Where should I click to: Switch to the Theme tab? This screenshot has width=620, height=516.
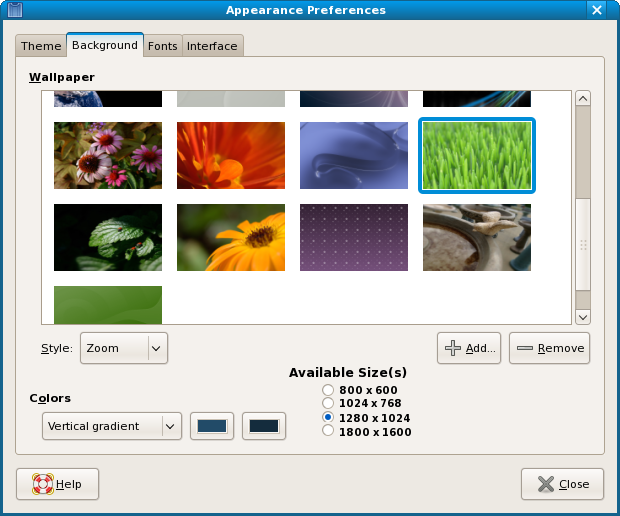[x=41, y=46]
